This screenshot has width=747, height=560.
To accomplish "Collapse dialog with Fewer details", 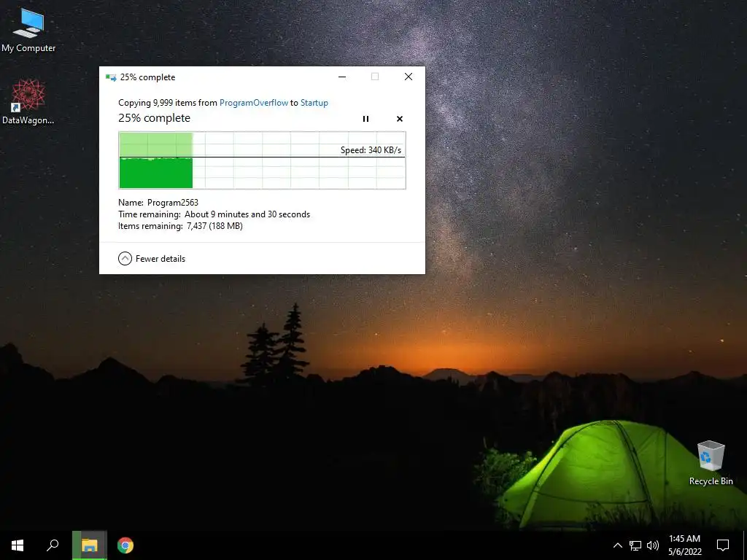I will [x=152, y=259].
